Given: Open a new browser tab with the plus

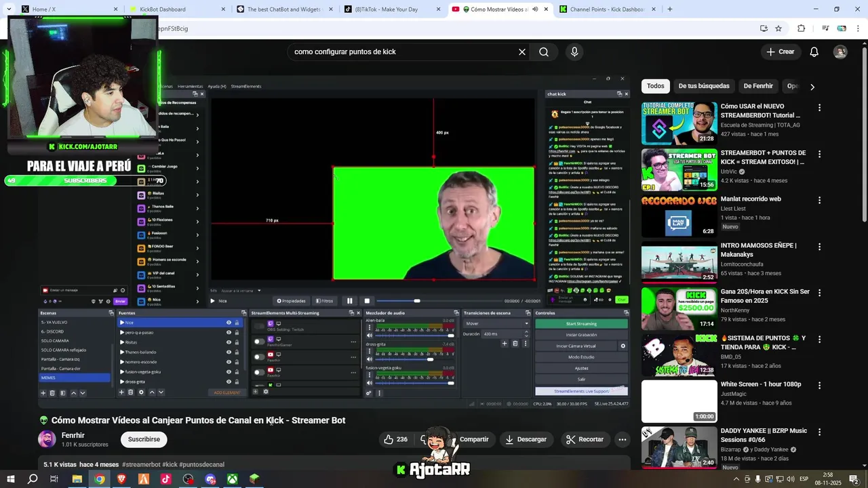Looking at the screenshot, I should tap(670, 9).
